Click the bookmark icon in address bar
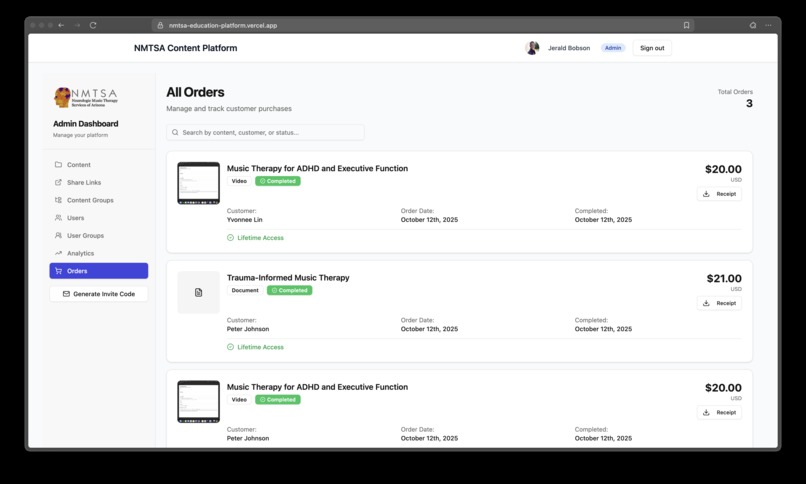806x484 pixels. 686,25
